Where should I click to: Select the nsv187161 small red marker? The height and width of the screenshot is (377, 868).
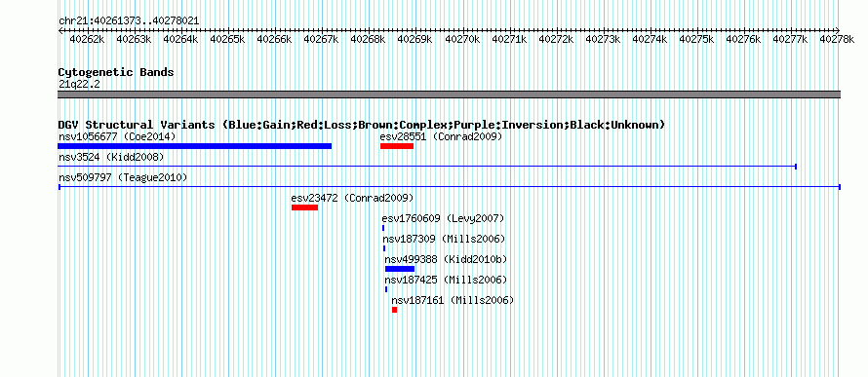click(x=395, y=310)
